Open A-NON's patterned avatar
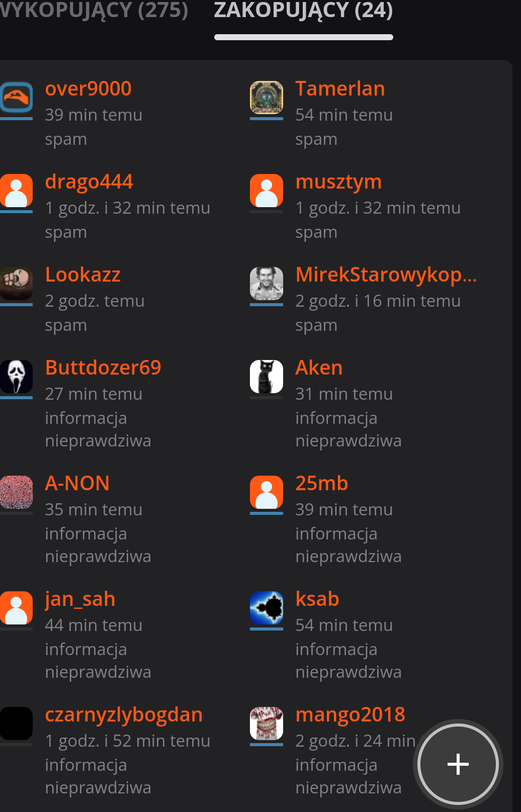Image resolution: width=521 pixels, height=812 pixels. [16, 492]
